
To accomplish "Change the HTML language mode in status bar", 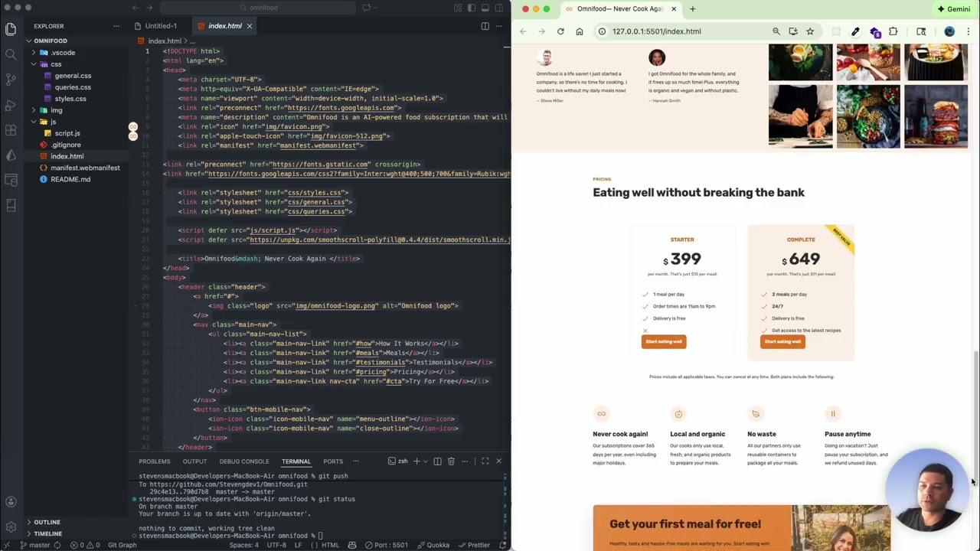I will pyautogui.click(x=330, y=546).
